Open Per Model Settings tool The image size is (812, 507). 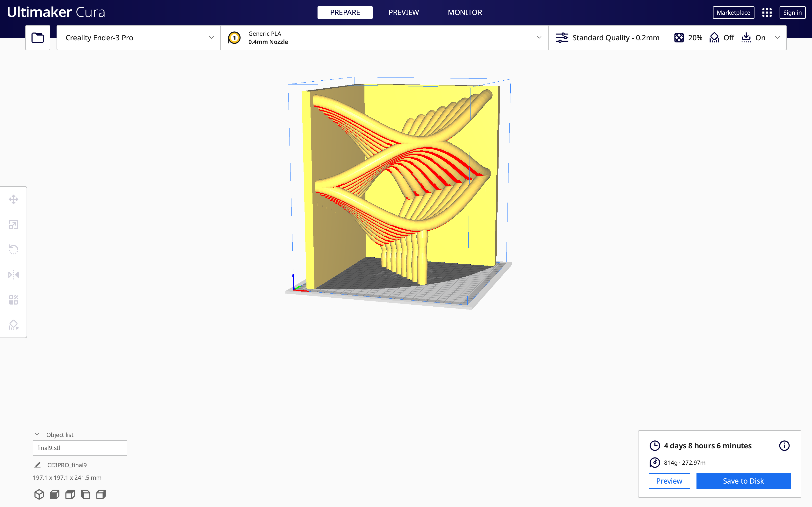14,300
